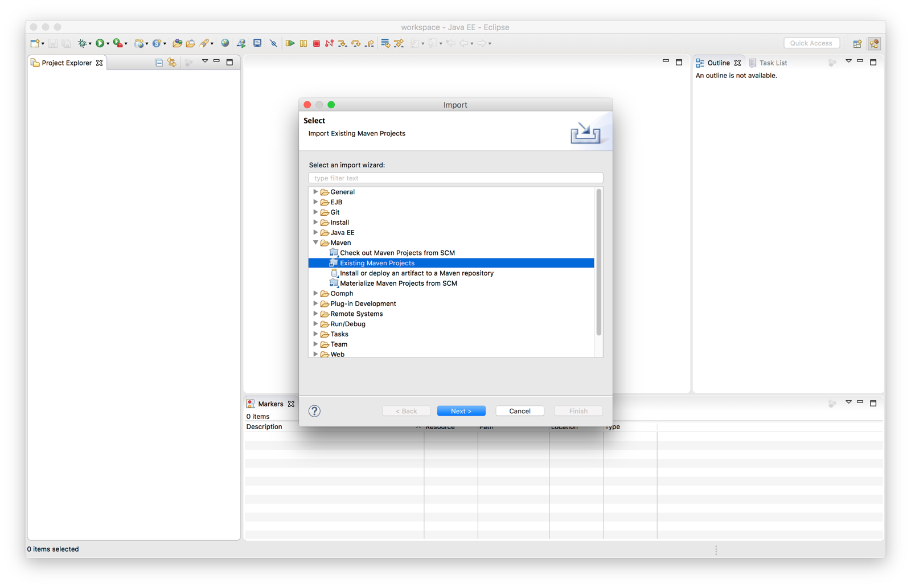This screenshot has width=911, height=588.
Task: Click the Cancel button
Action: pos(519,411)
